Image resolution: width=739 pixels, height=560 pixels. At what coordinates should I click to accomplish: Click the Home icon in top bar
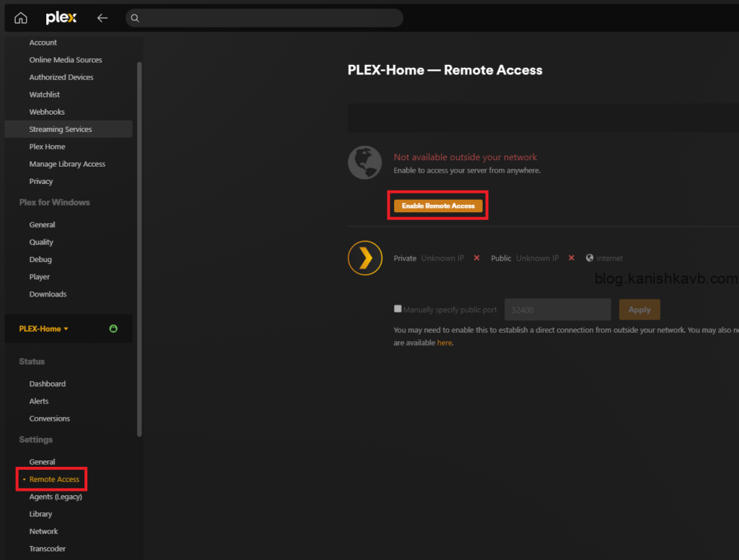tap(21, 18)
